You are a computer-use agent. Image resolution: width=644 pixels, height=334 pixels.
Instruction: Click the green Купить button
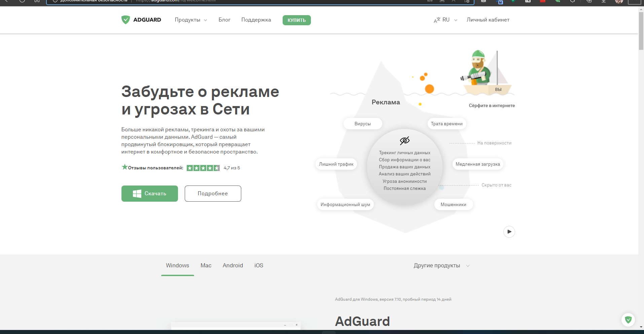[x=296, y=20]
